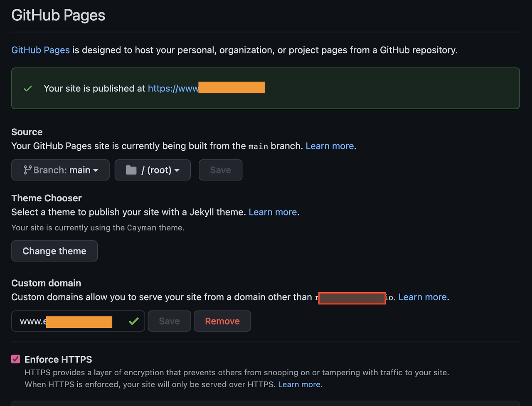The image size is (532, 406).
Task: Open Learn more link in Source section
Action: pos(330,146)
